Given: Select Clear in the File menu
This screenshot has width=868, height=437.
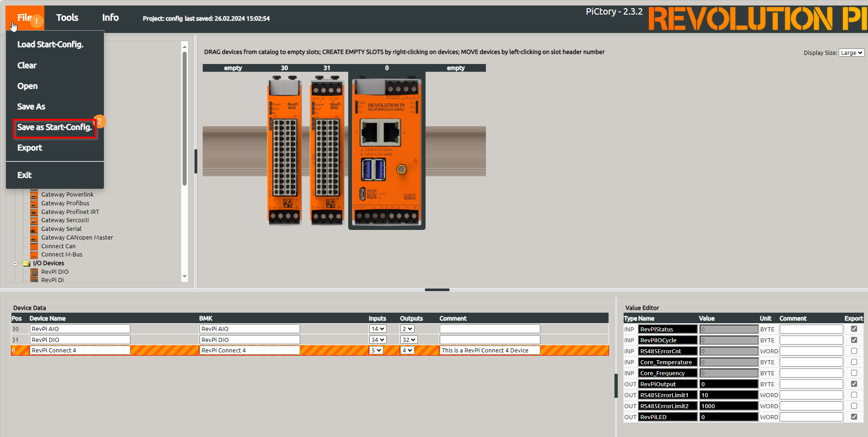Looking at the screenshot, I should (27, 65).
